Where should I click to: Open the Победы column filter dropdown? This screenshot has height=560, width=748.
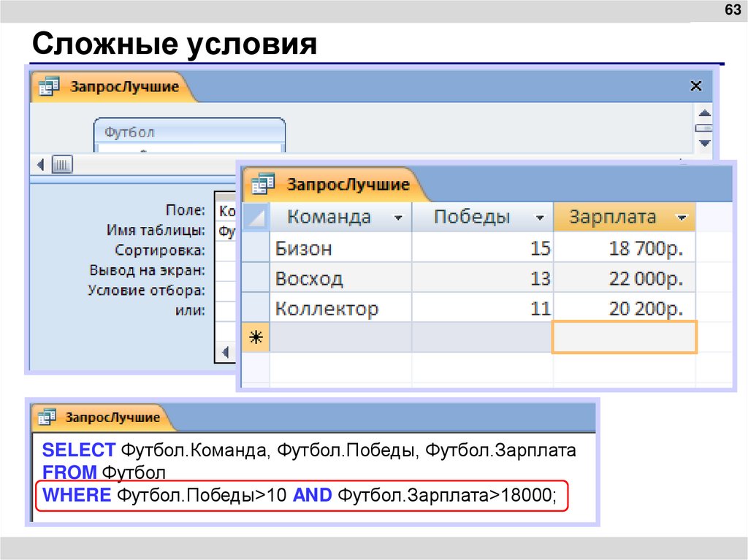click(541, 217)
